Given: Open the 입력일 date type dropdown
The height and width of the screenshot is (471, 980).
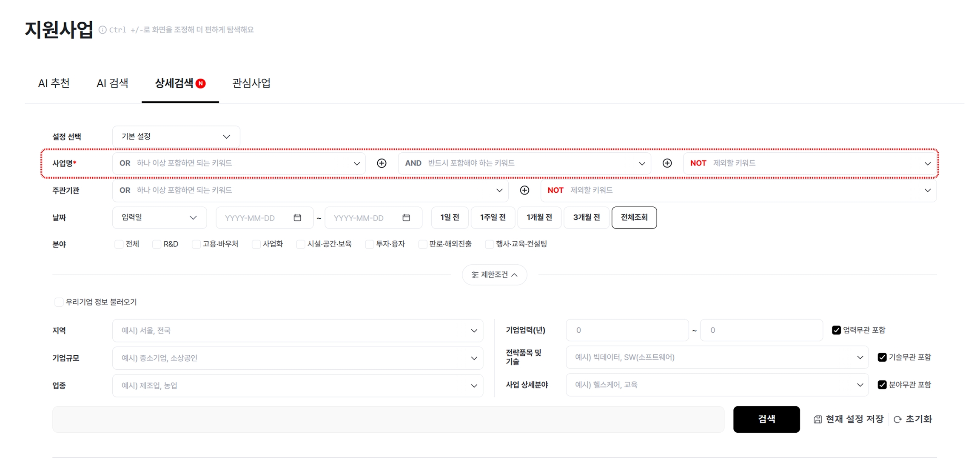Looking at the screenshot, I should (x=159, y=217).
